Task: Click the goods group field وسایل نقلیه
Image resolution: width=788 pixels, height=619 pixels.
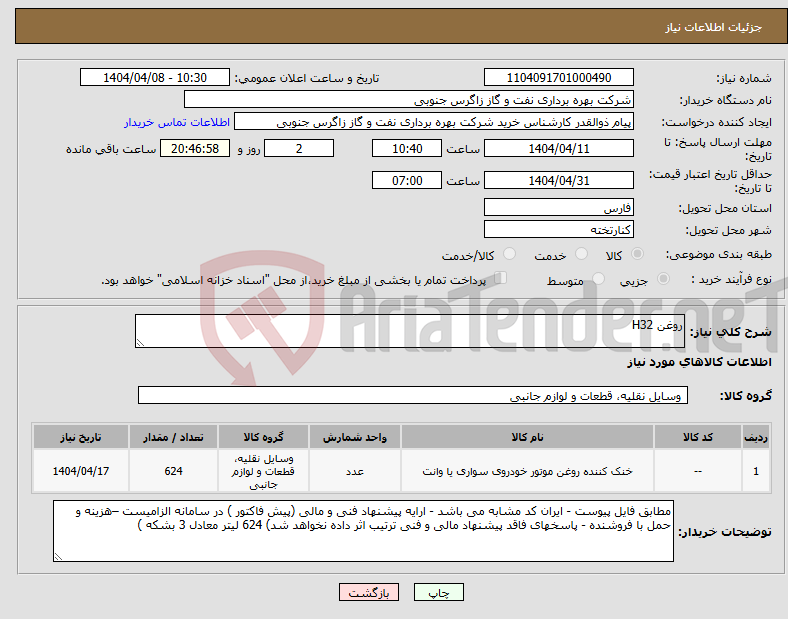Action: [413, 395]
